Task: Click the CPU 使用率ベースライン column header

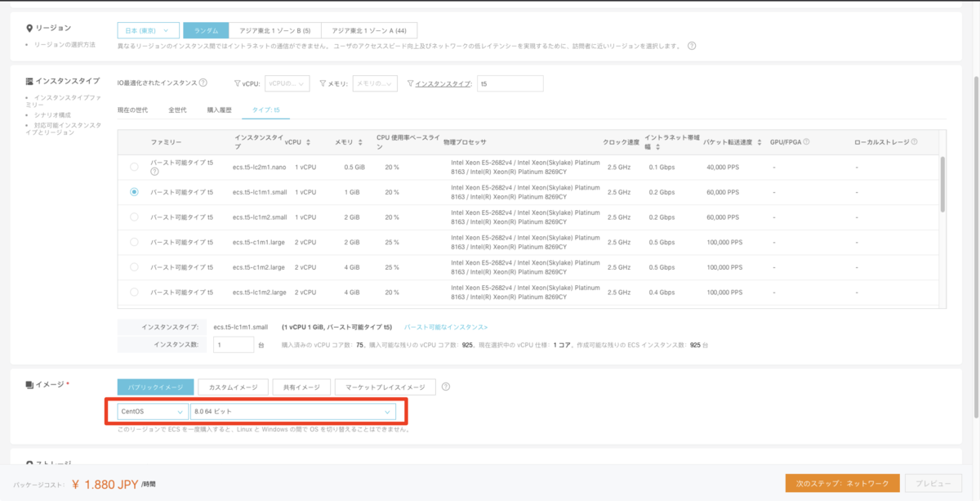Action: point(408,142)
